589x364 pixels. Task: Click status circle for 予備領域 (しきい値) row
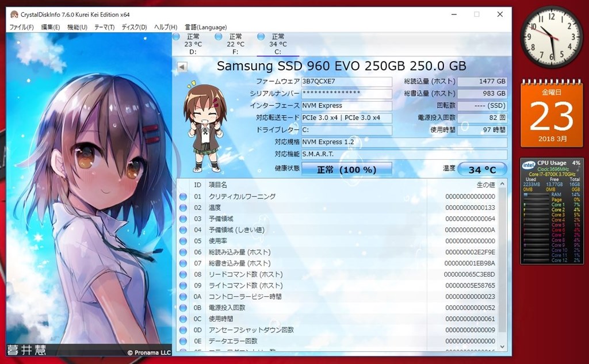(x=183, y=230)
